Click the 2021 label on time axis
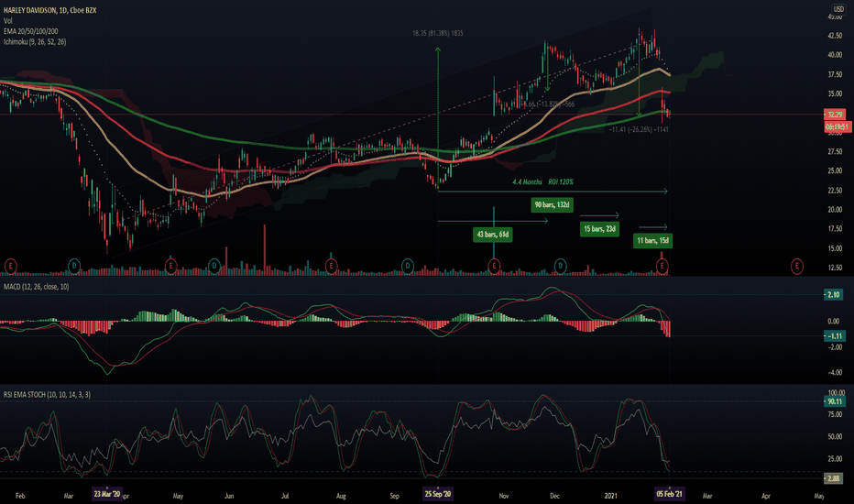Screen dimensions: 854x504 point(610,496)
